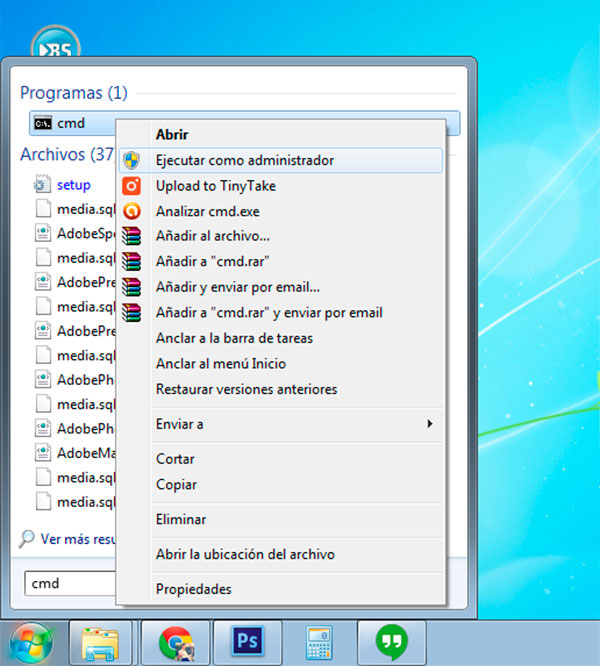Launch Google Chrome from the taskbar

click(176, 642)
